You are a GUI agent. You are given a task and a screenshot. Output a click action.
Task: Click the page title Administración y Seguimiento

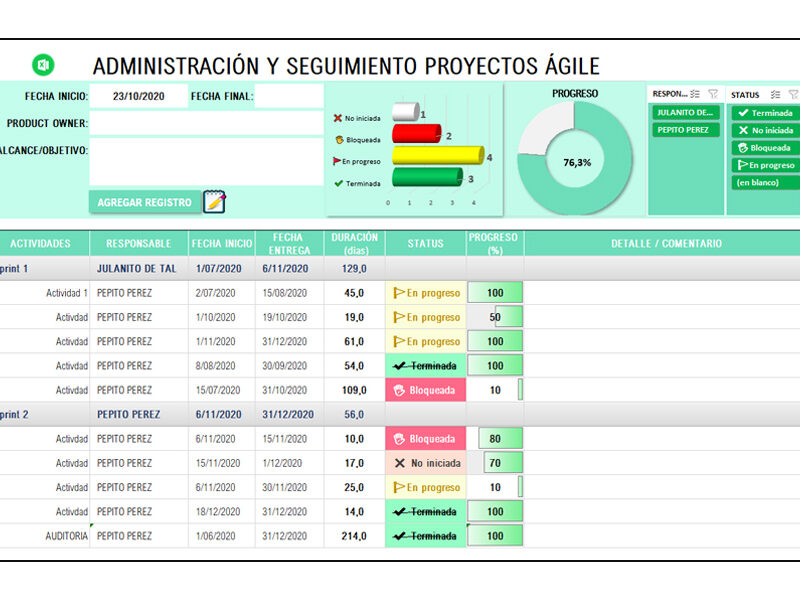coord(346,66)
